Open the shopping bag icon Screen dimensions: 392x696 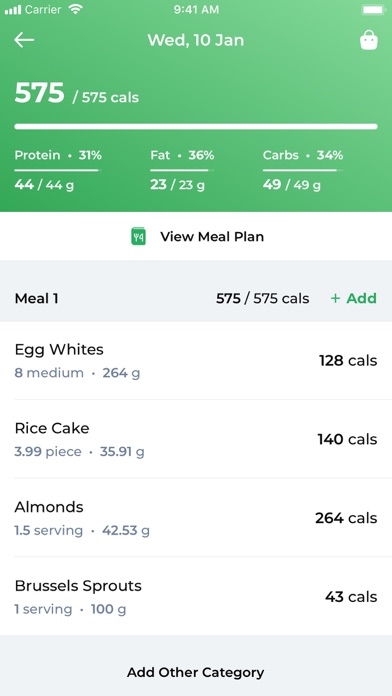coord(368,40)
